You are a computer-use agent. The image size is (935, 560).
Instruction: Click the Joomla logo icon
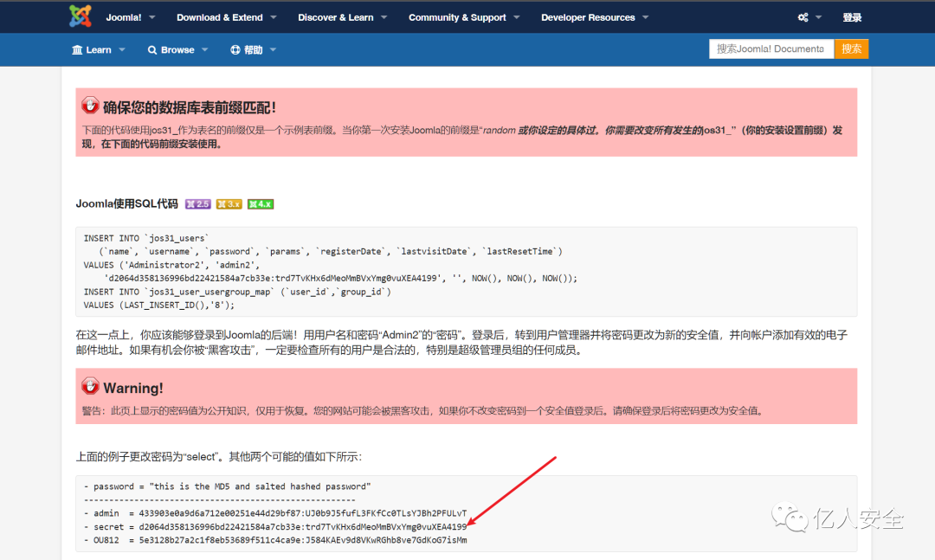(x=81, y=16)
